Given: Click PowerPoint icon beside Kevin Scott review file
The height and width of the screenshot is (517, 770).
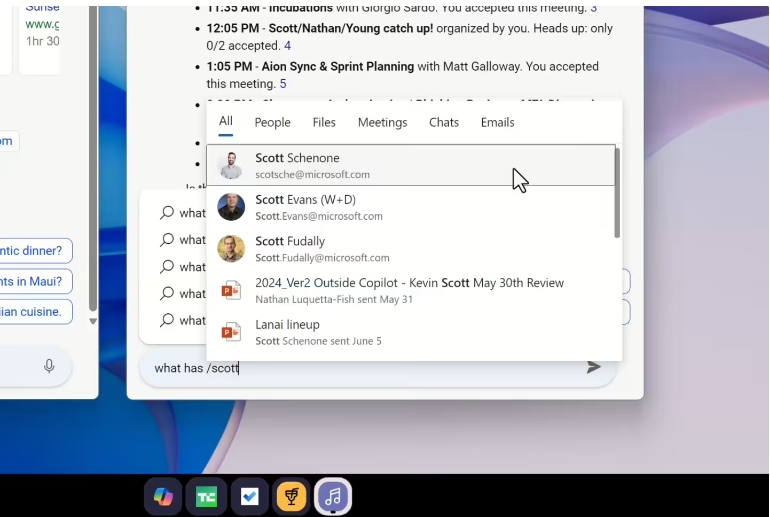Looking at the screenshot, I should [231, 290].
